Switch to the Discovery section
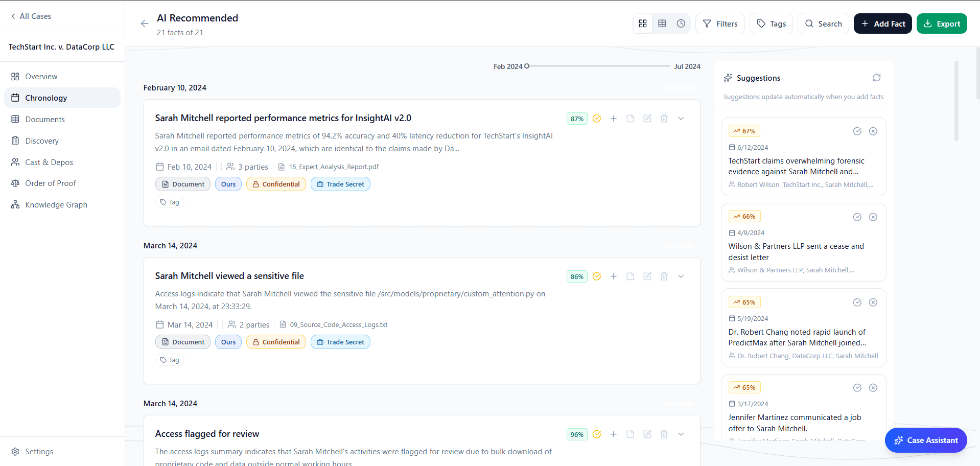The height and width of the screenshot is (466, 980). 41,141
